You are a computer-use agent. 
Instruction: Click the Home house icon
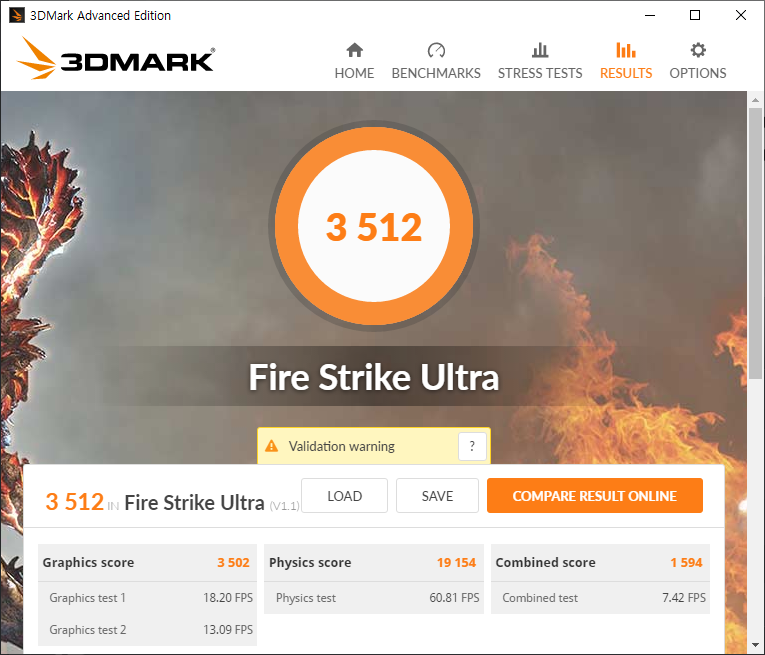click(x=355, y=50)
